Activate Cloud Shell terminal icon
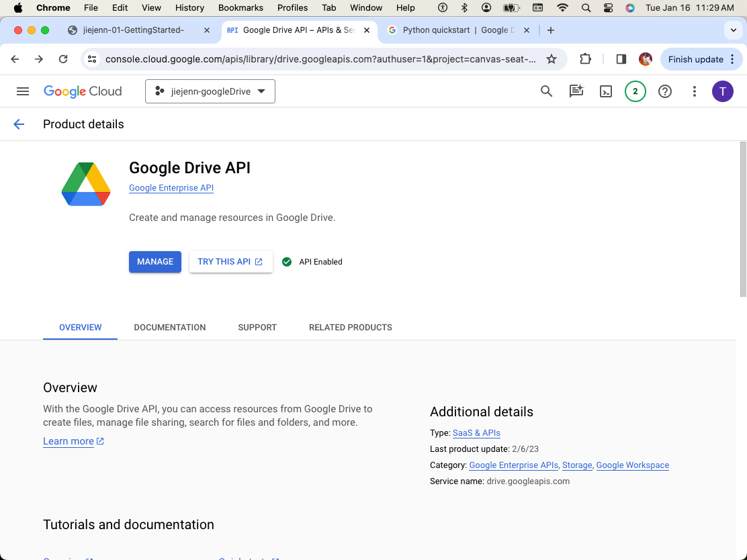Viewport: 747px width, 560px height. [605, 91]
